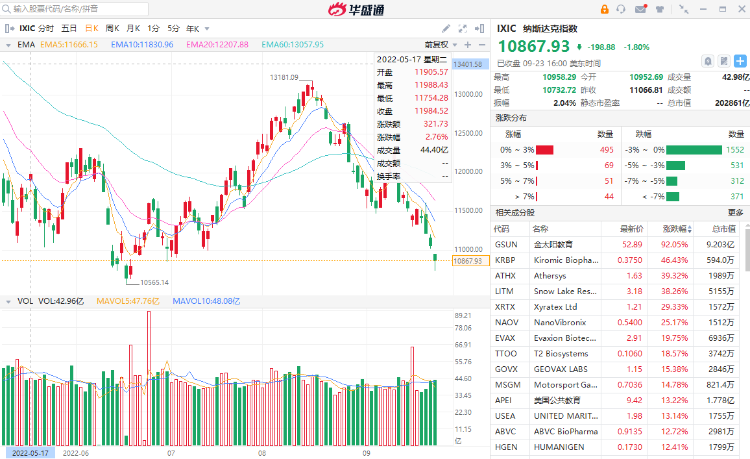Open EVAX Evaxion Biotech row
The height and width of the screenshot is (459, 750).
617,338
